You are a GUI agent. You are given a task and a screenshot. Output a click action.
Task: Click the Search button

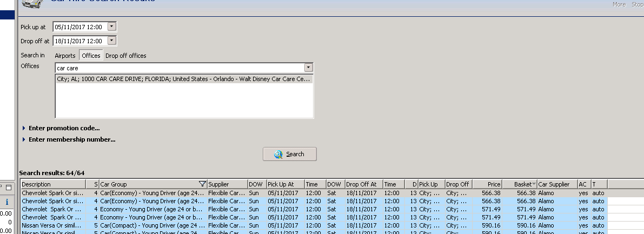(289, 154)
